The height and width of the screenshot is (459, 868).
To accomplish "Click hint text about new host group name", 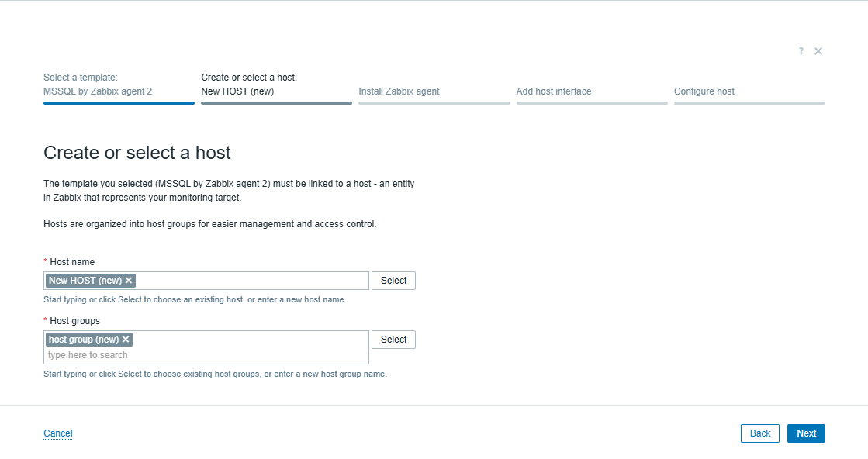I will 216,374.
